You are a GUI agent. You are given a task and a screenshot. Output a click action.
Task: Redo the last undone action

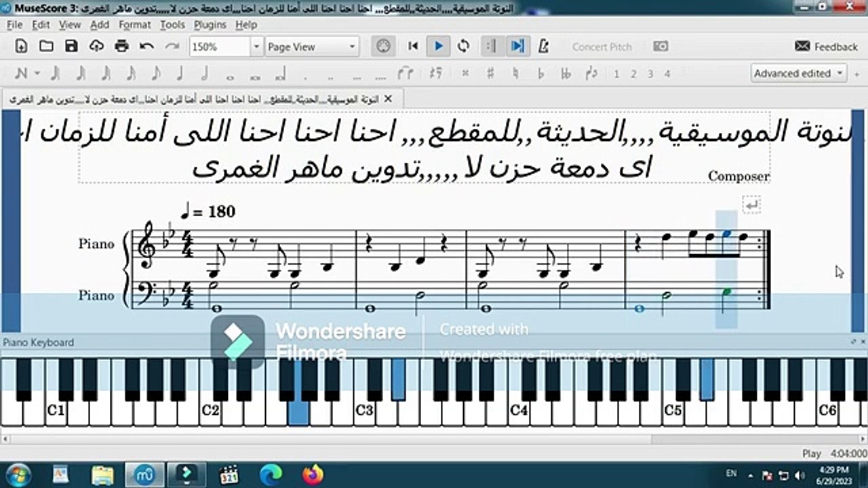(x=172, y=46)
